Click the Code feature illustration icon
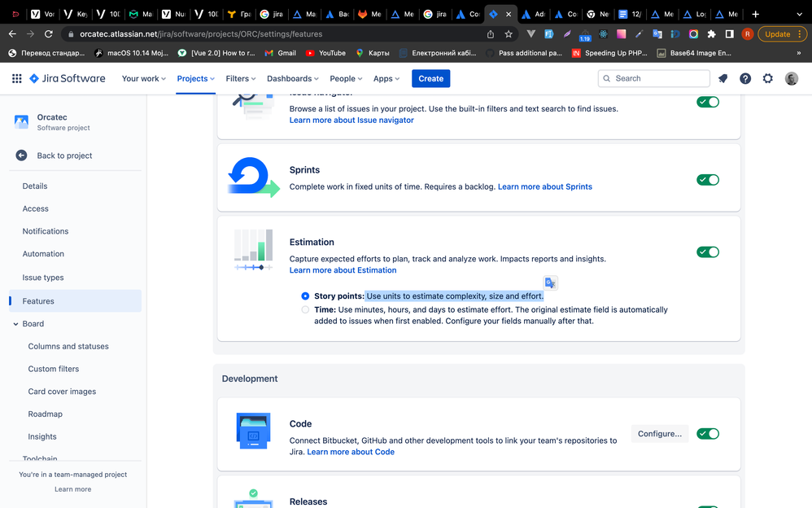The image size is (812, 508). coord(253,431)
